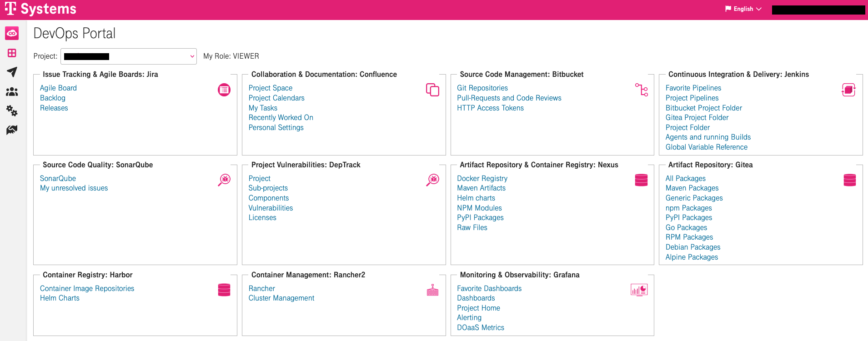868x341 pixels.
Task: Click the Bitbucket branch icon
Action: (x=641, y=90)
